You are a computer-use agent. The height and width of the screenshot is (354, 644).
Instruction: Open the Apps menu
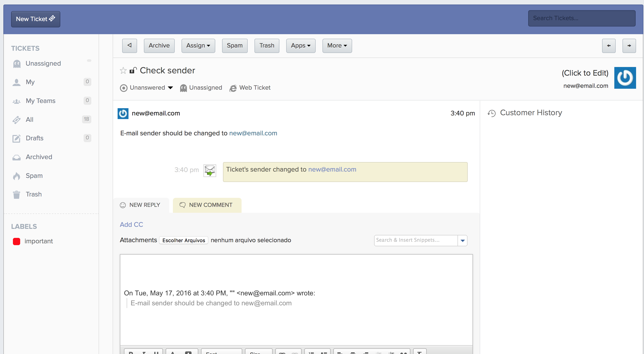click(300, 46)
